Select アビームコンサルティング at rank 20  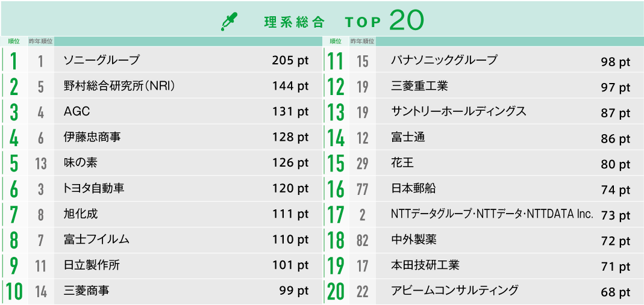(454, 291)
